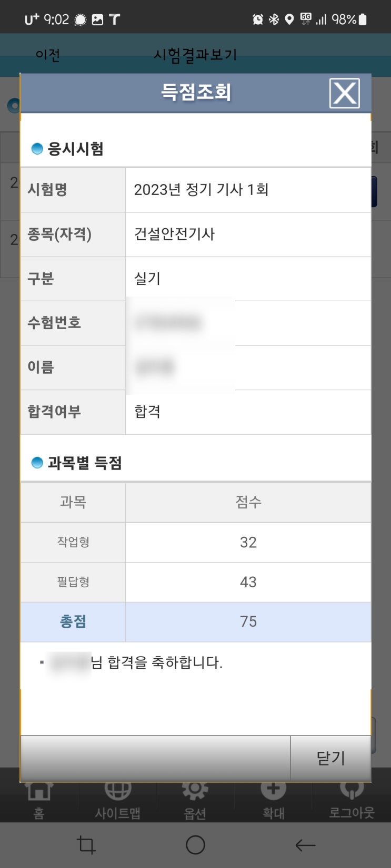Tap the 종목 value 건설안전기사
Viewport: 391px width, 868px height.
point(174,234)
